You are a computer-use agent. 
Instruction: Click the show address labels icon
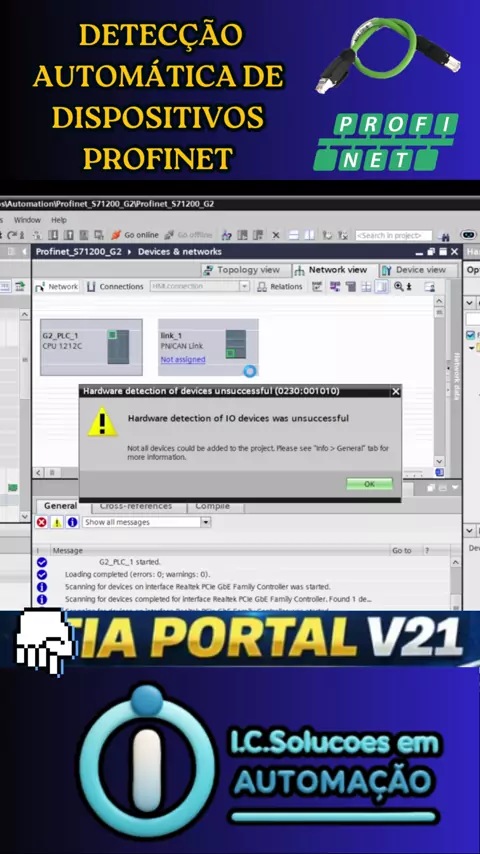coord(336,286)
